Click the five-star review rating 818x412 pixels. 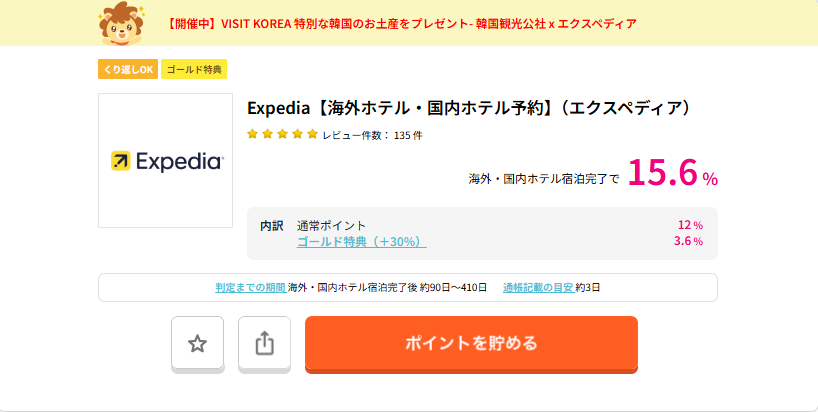[282, 134]
